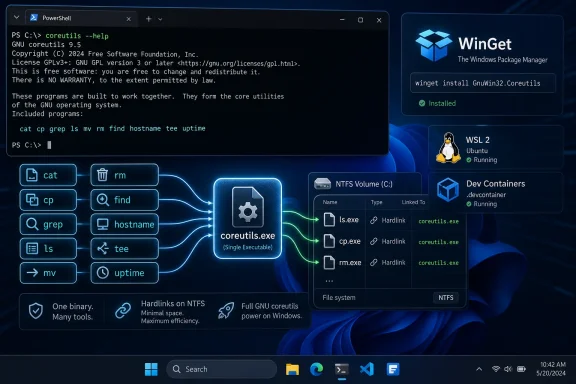Viewport: 576px width, 384px height.
Task: Select the uptime clock tile
Action: point(125,273)
